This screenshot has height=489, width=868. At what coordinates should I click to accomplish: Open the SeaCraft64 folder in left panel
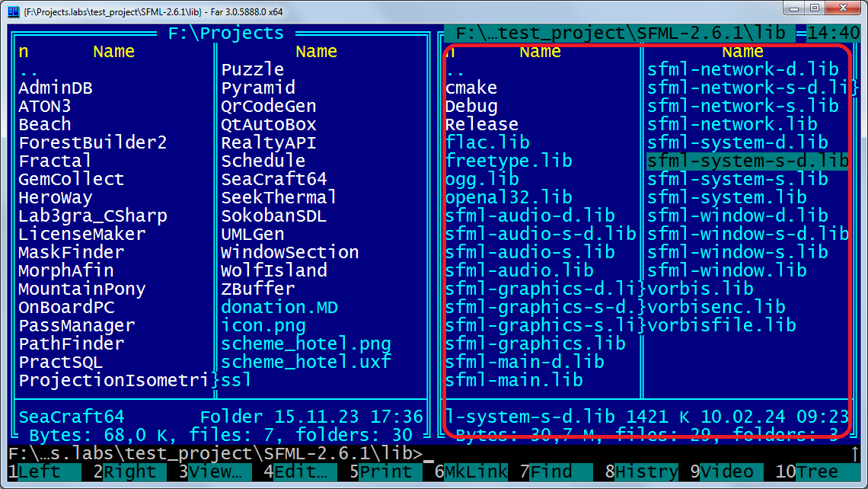tap(274, 179)
